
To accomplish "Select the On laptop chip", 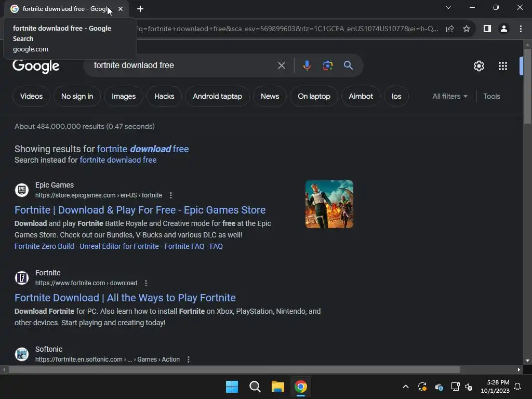I will pos(314,96).
